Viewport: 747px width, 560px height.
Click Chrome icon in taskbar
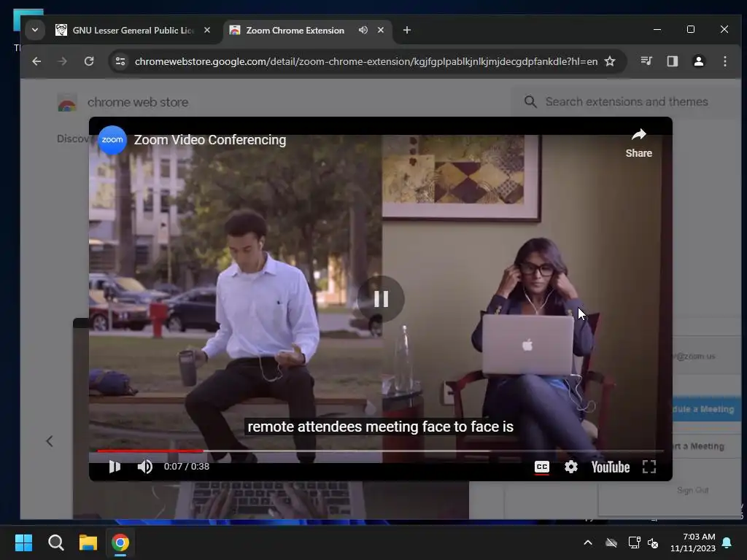(120, 542)
